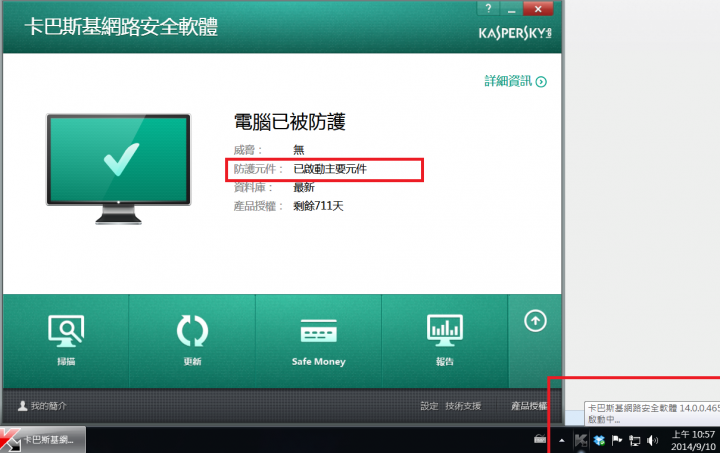Click the green monitor status image
Screen dimensions: 720x453
pyautogui.click(x=118, y=169)
